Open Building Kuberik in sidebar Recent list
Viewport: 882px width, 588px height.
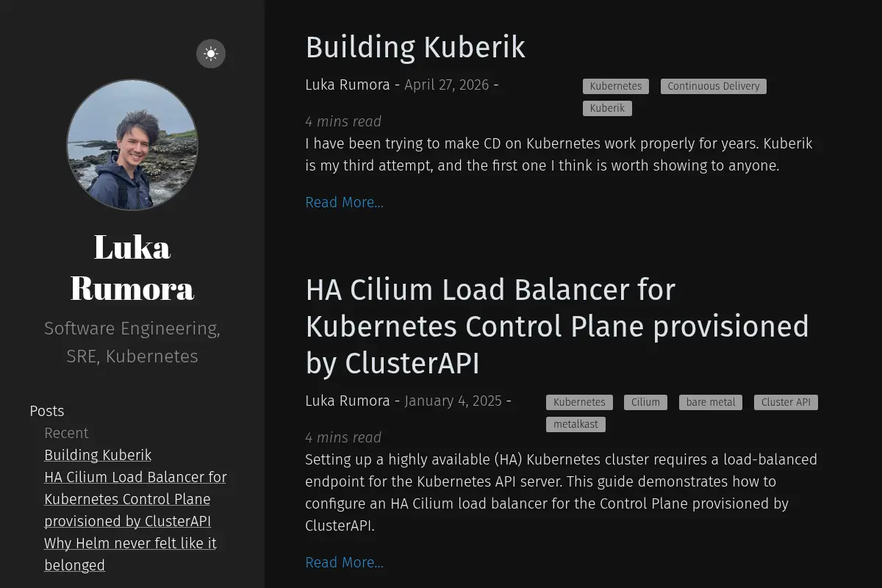pyautogui.click(x=98, y=455)
